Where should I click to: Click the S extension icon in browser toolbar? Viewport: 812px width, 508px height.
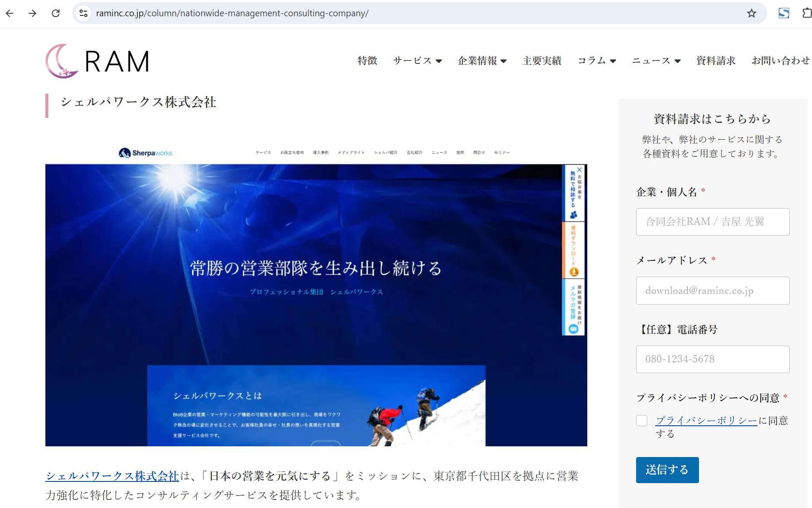784,13
